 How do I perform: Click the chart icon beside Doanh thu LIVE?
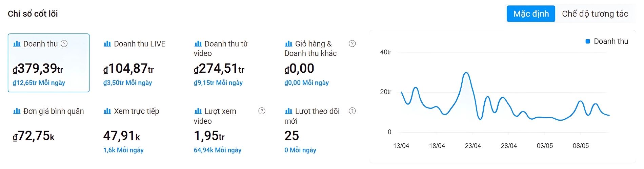[x=107, y=44]
